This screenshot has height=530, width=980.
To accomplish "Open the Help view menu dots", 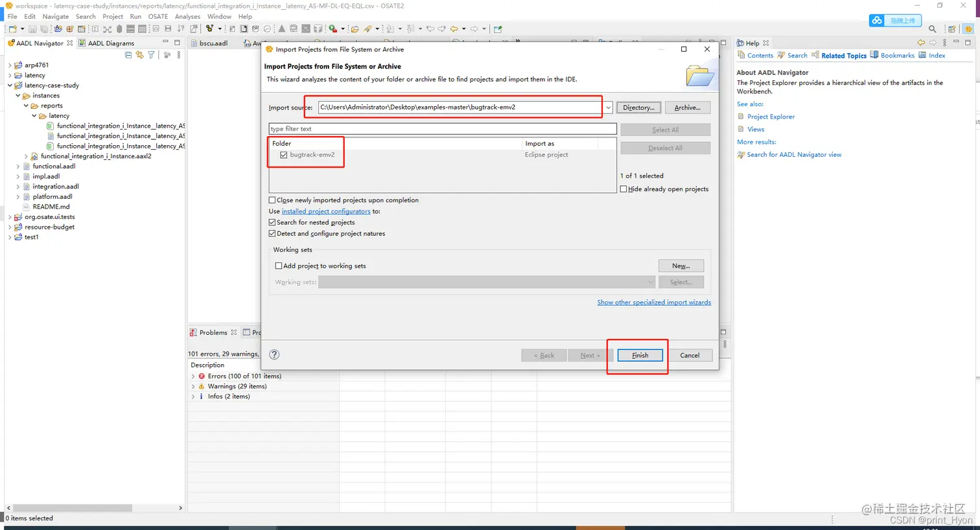I will click(x=944, y=43).
